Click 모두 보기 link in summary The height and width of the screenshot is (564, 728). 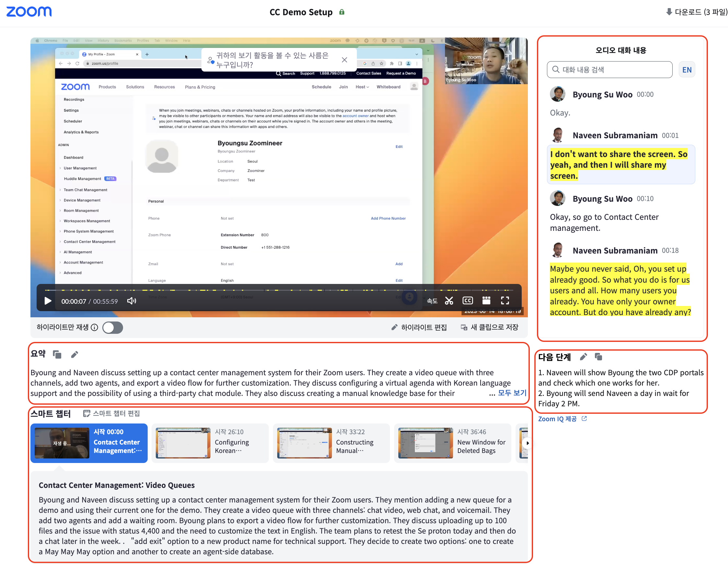512,393
